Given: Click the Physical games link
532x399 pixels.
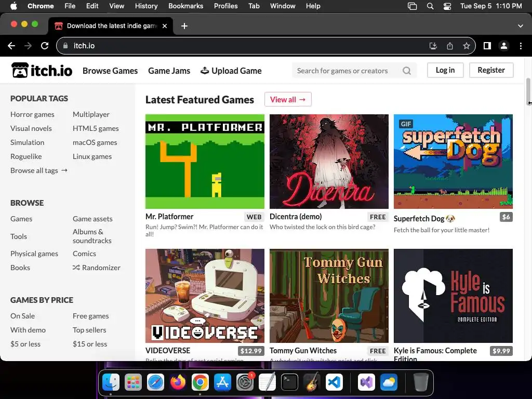Looking at the screenshot, I should coord(34,254).
